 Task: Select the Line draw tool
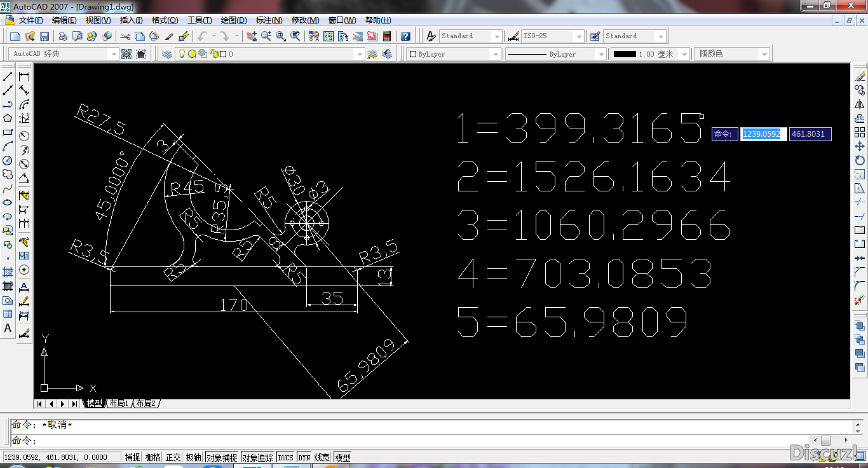point(8,76)
